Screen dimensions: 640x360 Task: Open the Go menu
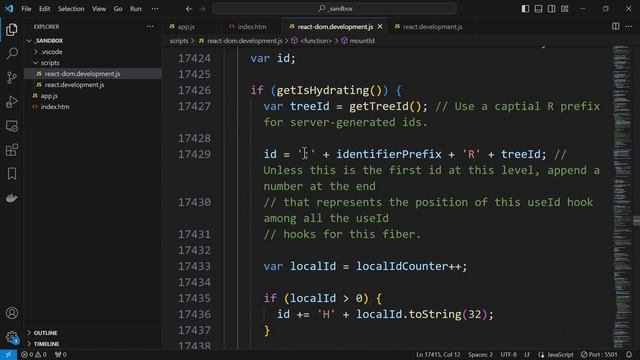[x=118, y=9]
